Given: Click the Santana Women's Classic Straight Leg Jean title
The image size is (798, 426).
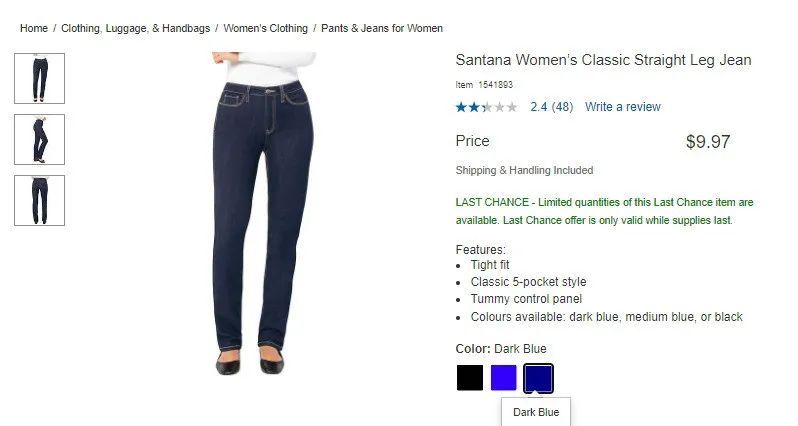Looking at the screenshot, I should tap(603, 60).
